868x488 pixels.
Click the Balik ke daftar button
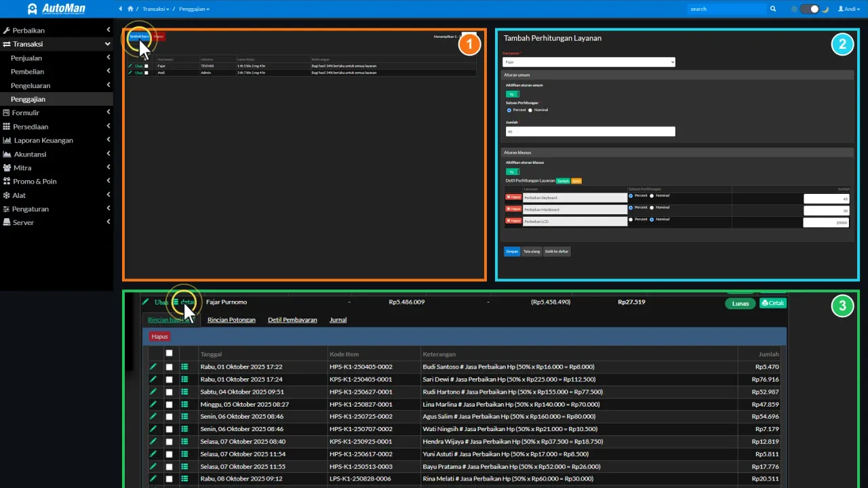tap(557, 251)
